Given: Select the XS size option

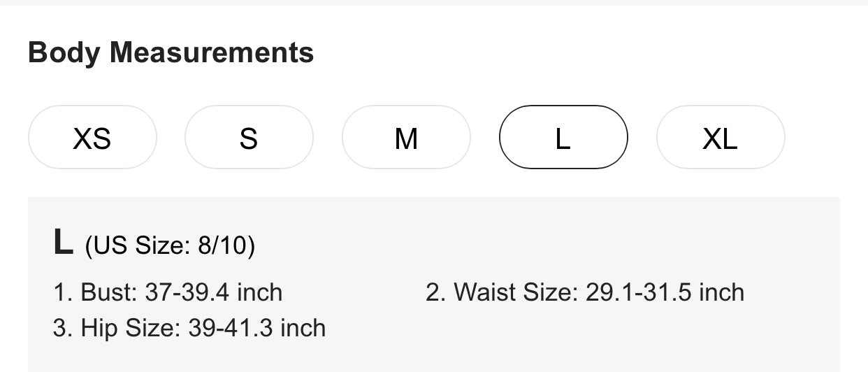Looking at the screenshot, I should coord(92,138).
